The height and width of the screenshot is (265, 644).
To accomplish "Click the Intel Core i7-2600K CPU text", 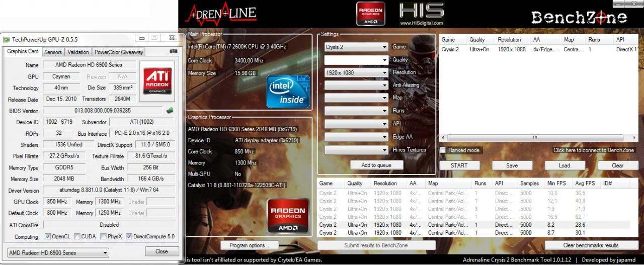I will (237, 47).
